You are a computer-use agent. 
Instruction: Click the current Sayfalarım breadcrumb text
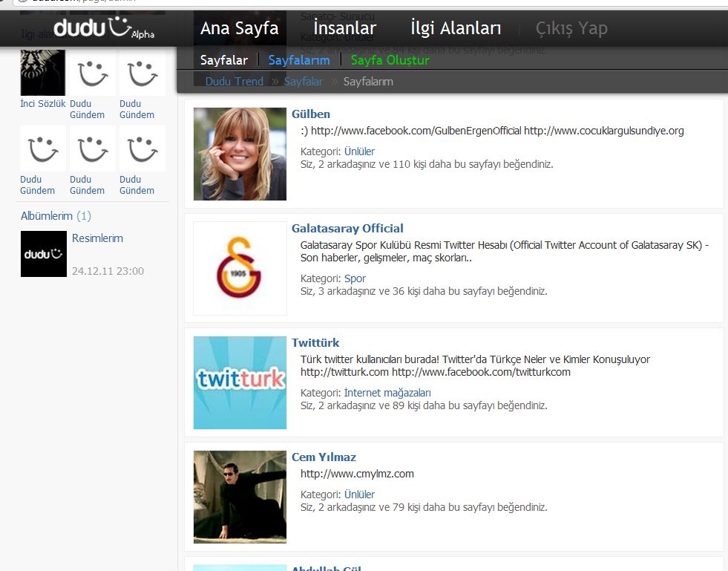click(x=368, y=81)
